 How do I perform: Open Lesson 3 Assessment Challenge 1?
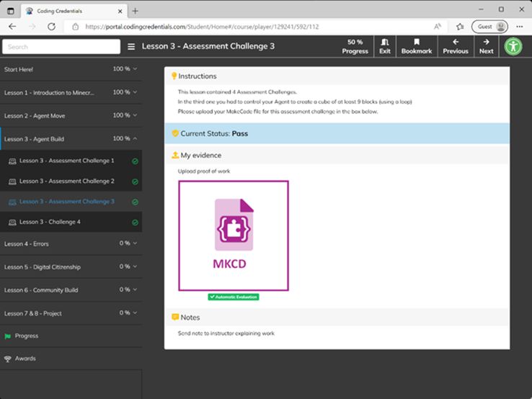(x=71, y=161)
